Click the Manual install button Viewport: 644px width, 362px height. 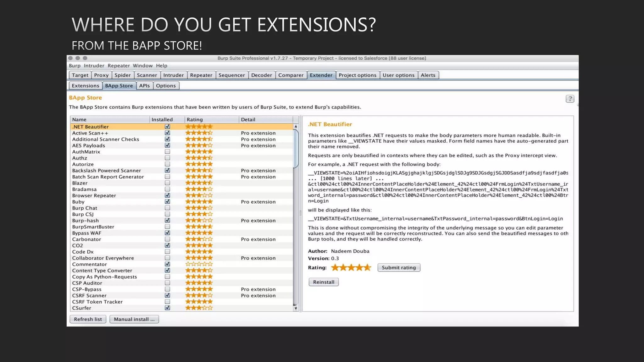(134, 319)
